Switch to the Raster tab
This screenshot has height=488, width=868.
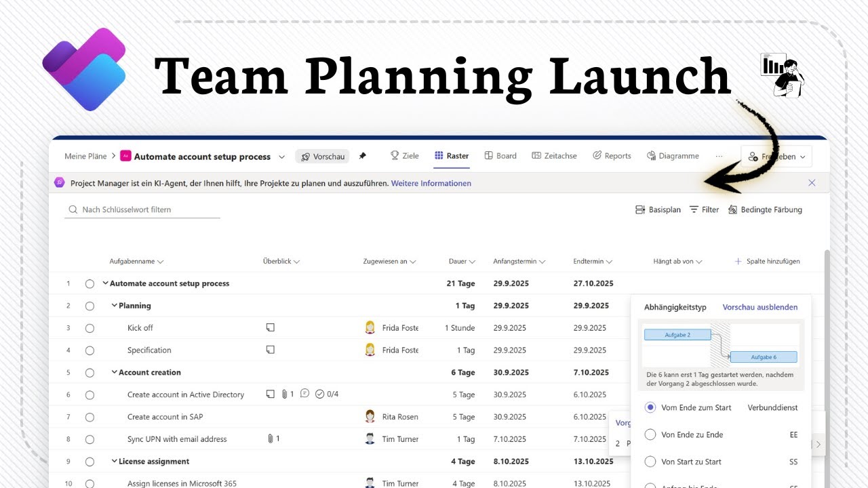(452, 156)
